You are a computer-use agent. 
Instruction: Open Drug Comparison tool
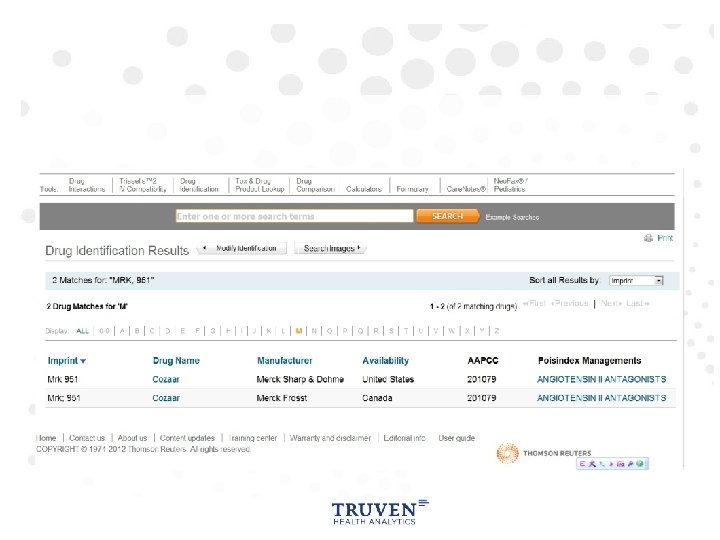315,185
